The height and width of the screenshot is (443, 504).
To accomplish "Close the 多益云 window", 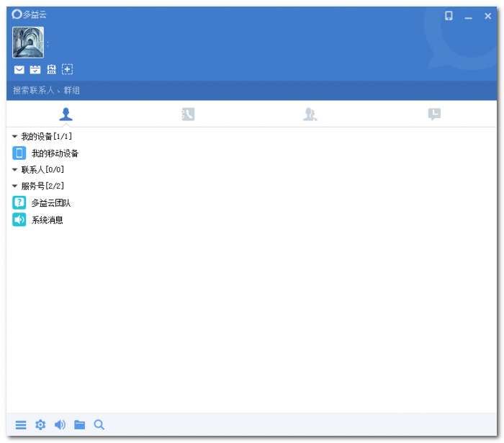I will (487, 16).
